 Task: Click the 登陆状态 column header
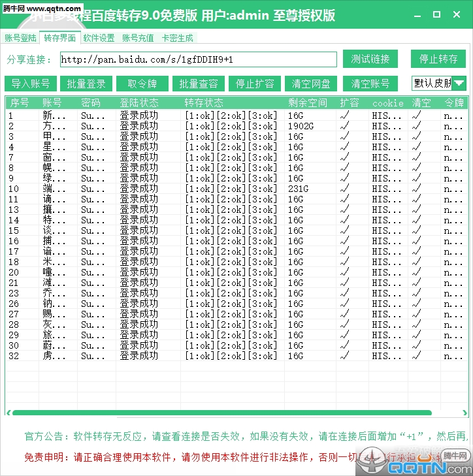coord(139,103)
